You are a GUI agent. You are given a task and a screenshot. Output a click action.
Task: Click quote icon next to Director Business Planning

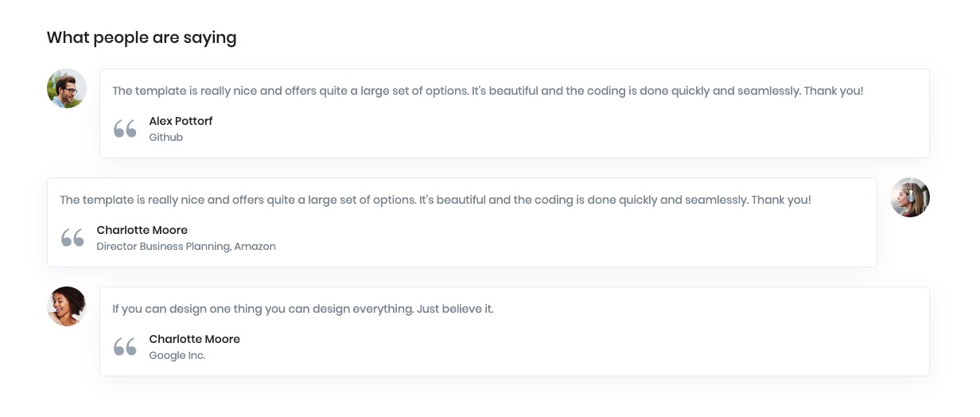(x=72, y=238)
